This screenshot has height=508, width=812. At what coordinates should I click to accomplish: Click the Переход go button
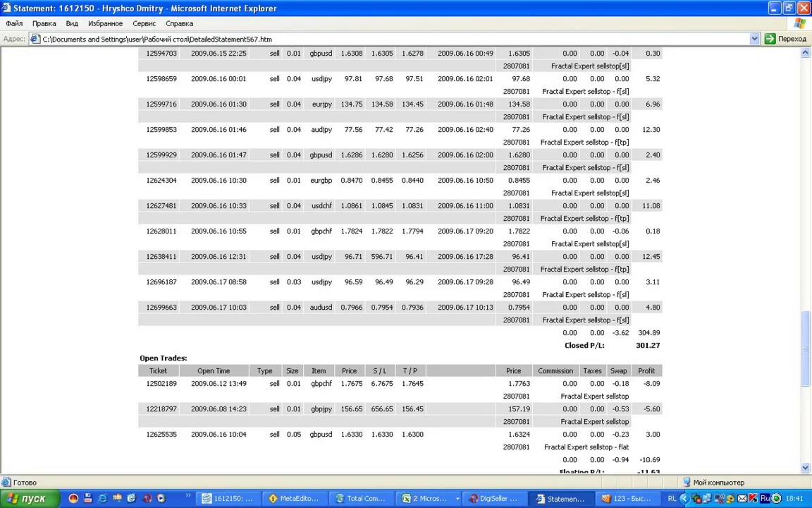point(785,39)
